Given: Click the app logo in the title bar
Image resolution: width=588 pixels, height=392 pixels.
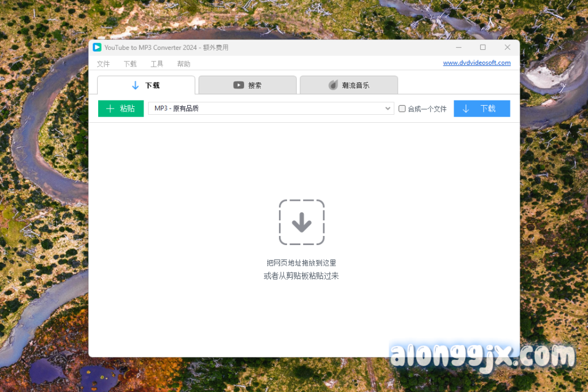Looking at the screenshot, I should click(97, 47).
